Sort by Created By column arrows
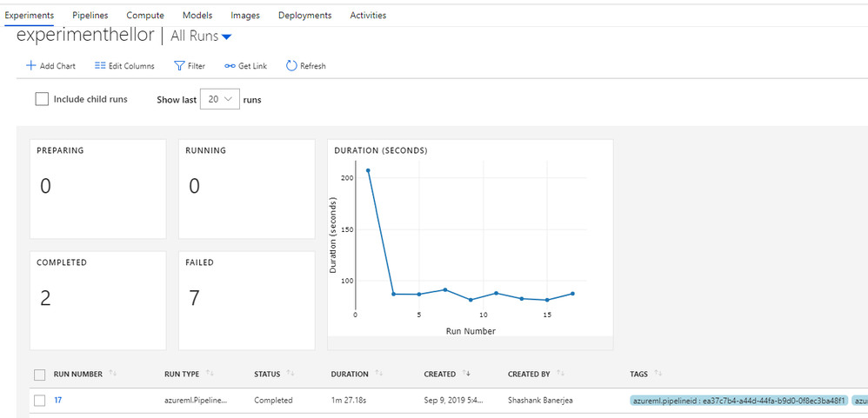This screenshot has width=868, height=418. [x=560, y=374]
